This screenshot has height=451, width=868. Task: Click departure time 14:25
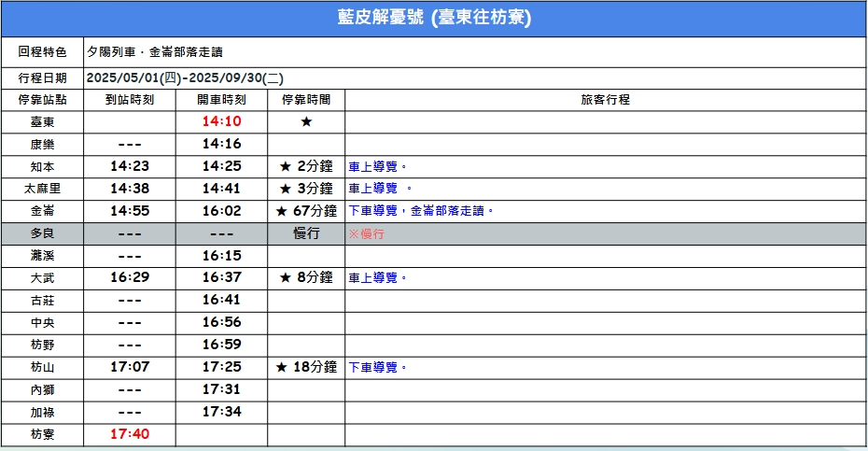tap(221, 166)
